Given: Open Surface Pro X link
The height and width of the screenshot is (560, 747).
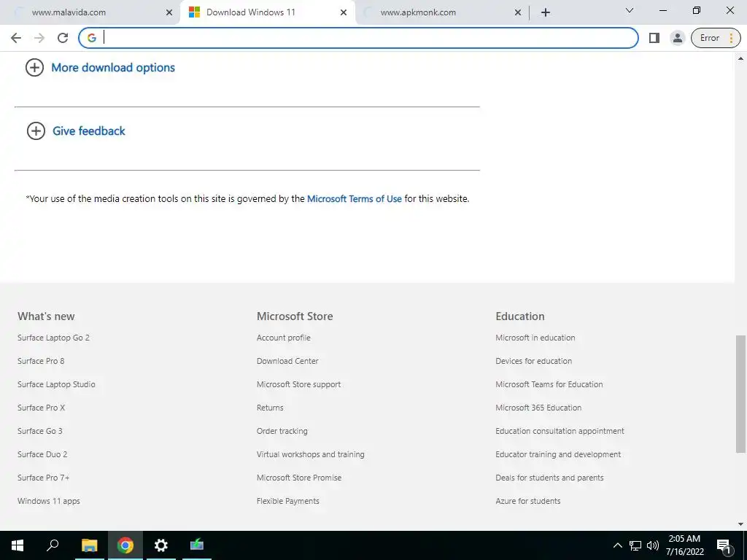Looking at the screenshot, I should (x=41, y=408).
